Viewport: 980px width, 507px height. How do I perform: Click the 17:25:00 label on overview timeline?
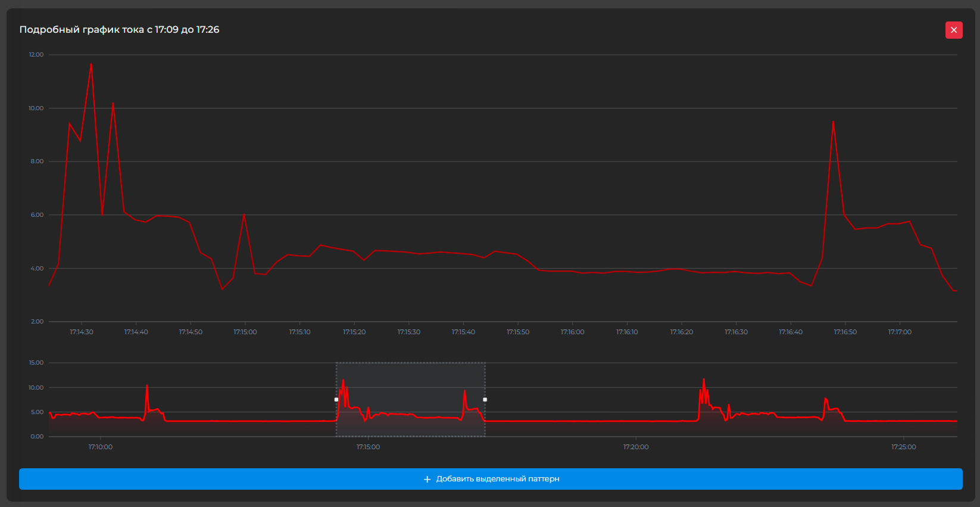pyautogui.click(x=903, y=447)
